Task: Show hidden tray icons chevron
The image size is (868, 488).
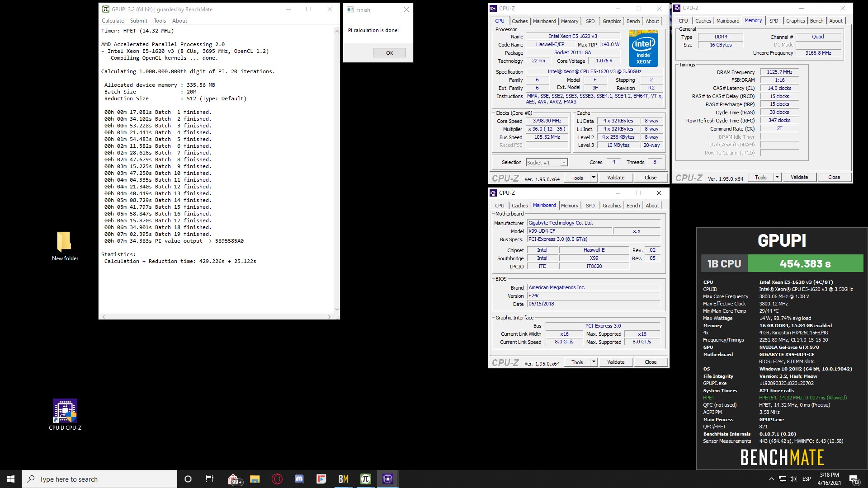Action: (771, 479)
